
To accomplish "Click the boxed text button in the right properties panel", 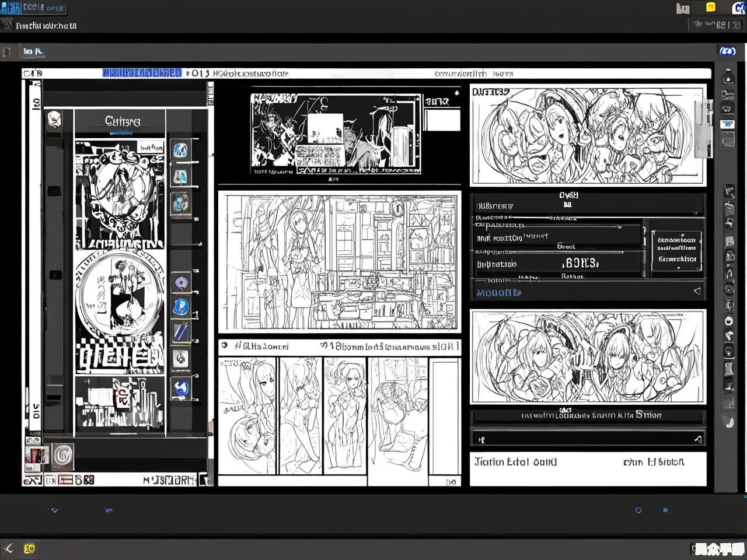I will pos(676,250).
